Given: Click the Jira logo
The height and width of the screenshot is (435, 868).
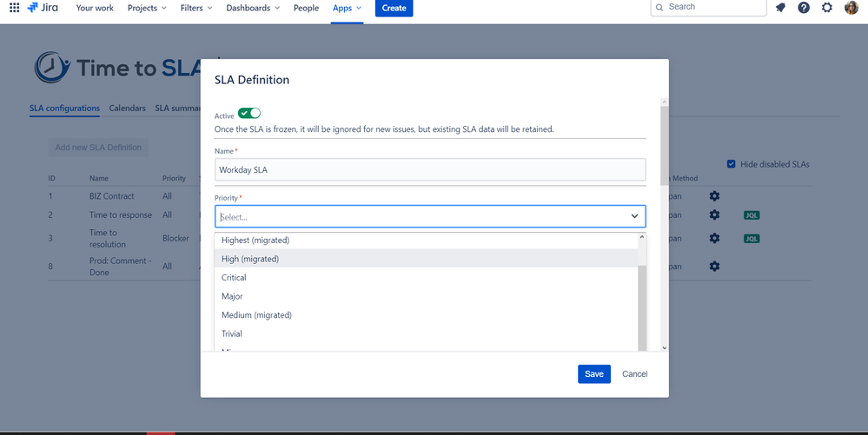Looking at the screenshot, I should pos(43,8).
